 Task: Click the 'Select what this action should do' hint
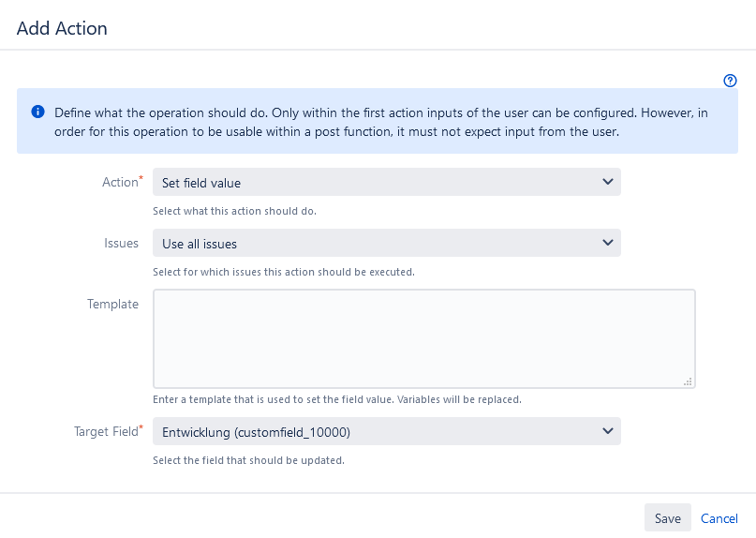tap(234, 211)
